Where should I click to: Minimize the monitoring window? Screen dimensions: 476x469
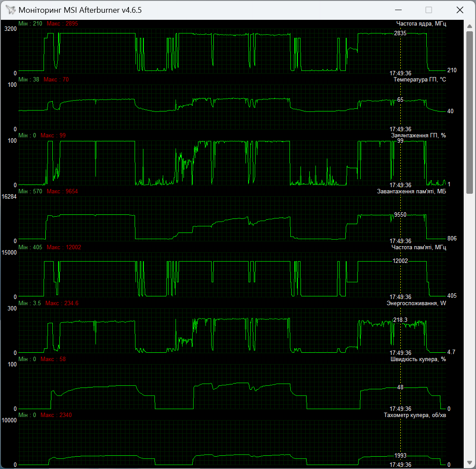click(398, 10)
